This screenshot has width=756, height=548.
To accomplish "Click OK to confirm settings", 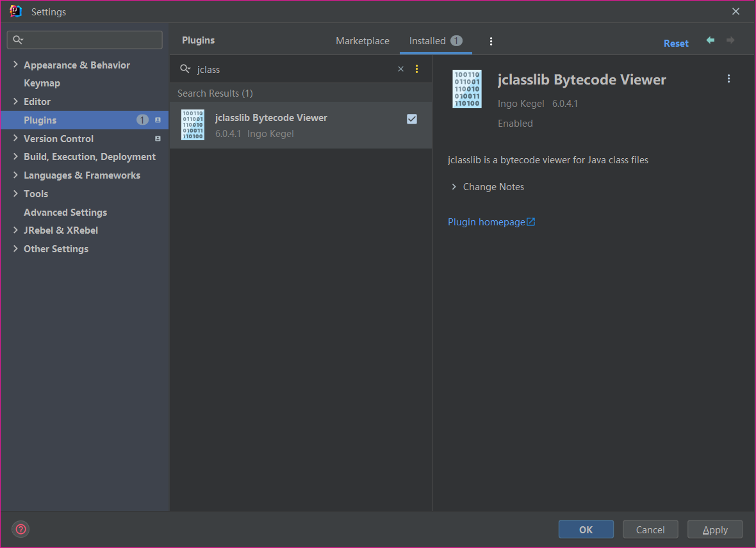I will click(586, 529).
